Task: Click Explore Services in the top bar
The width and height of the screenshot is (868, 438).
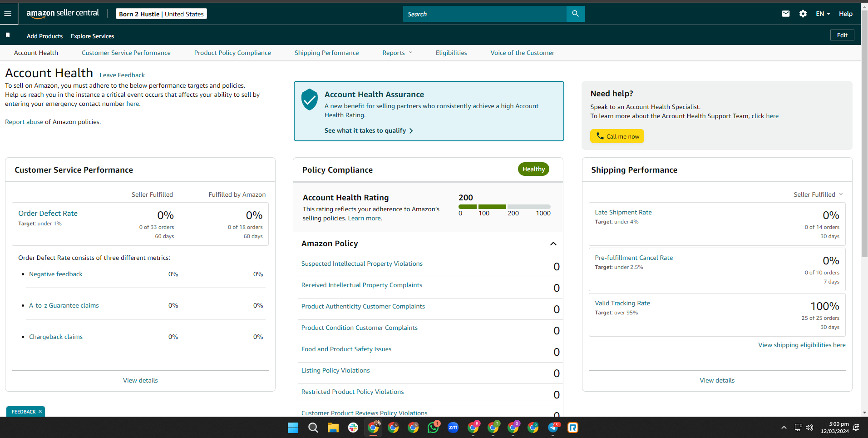Action: pos(92,36)
